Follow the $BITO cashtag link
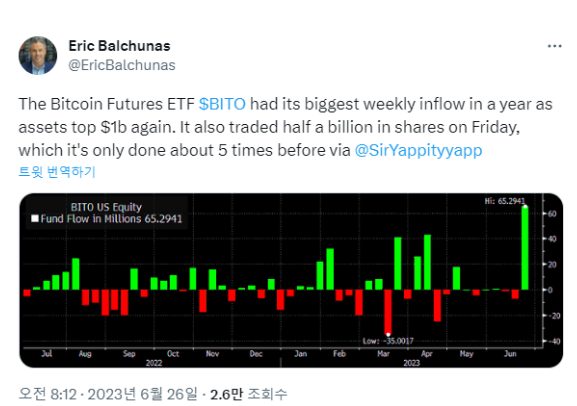The height and width of the screenshot is (406, 577). tap(222, 104)
